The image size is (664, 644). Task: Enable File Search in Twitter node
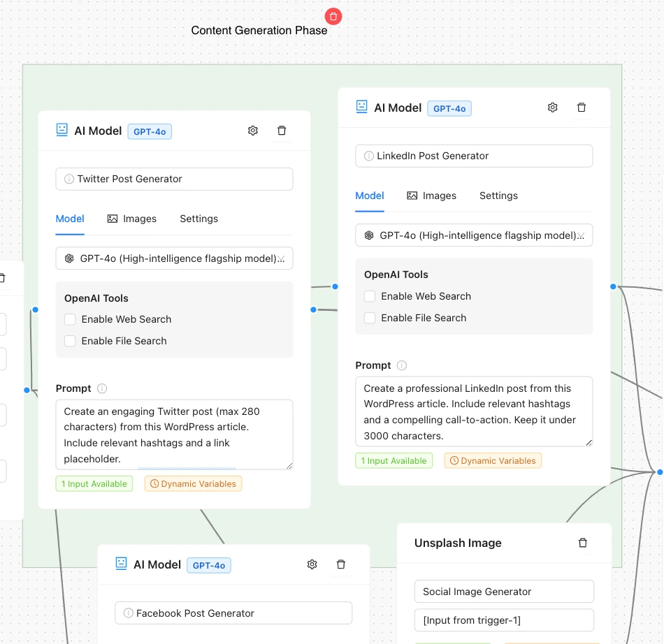[x=70, y=341]
